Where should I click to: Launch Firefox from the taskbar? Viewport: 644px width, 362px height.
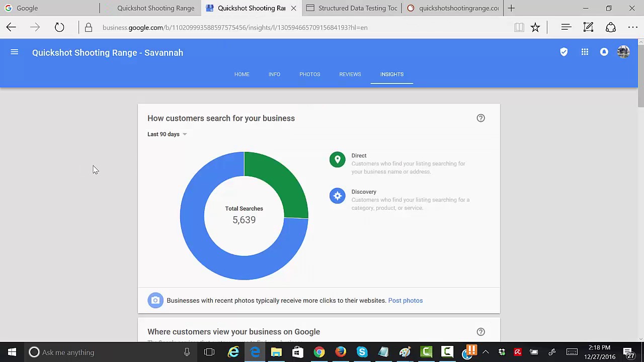click(x=341, y=352)
